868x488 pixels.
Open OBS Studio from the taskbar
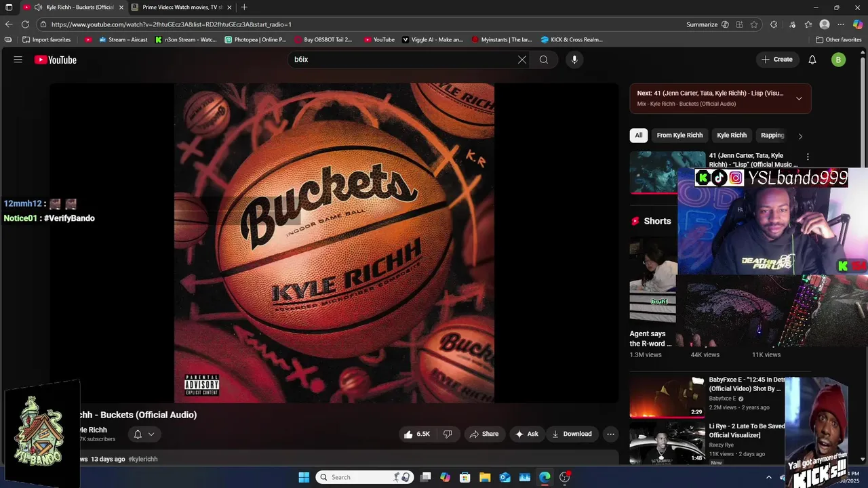(x=565, y=477)
